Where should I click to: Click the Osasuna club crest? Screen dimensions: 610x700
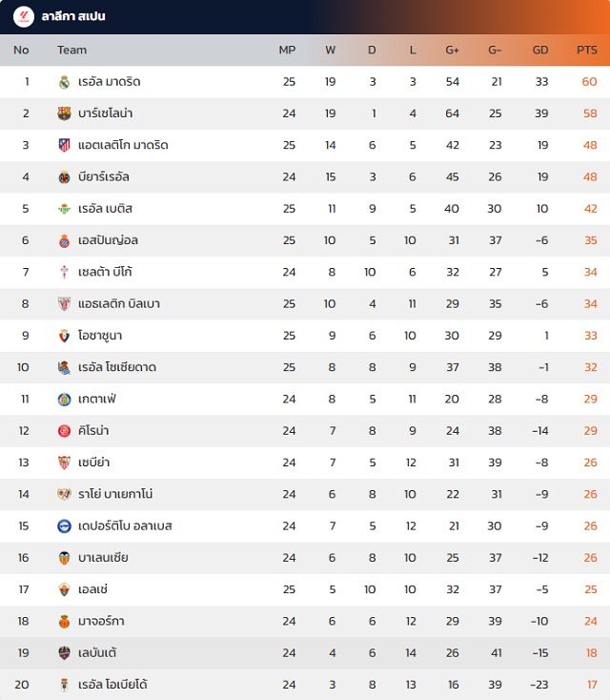64,336
